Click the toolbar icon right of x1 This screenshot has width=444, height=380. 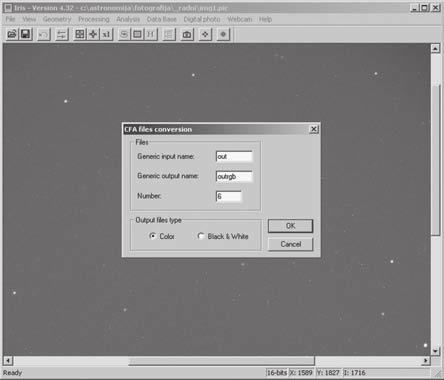(124, 34)
